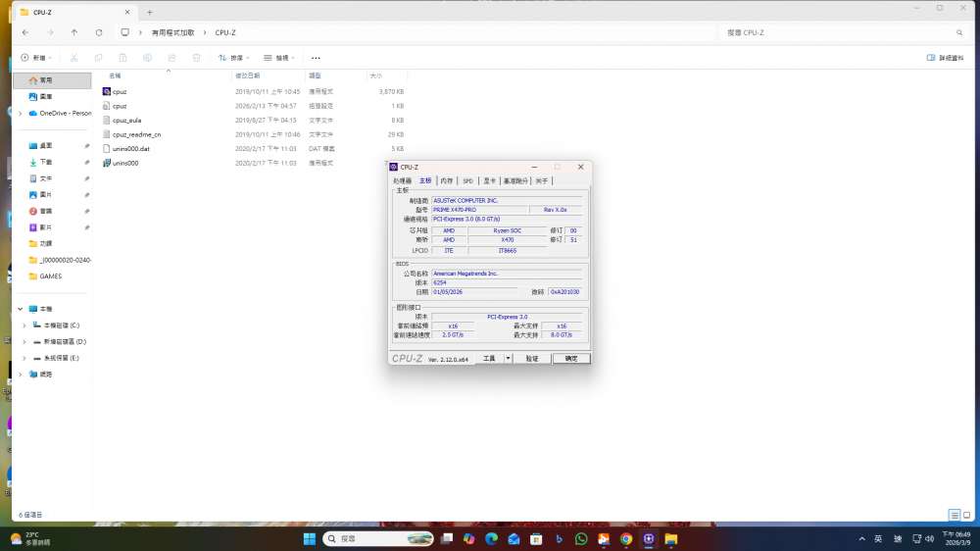
Task: Click the validate button in CPU-Z
Action: tap(532, 359)
